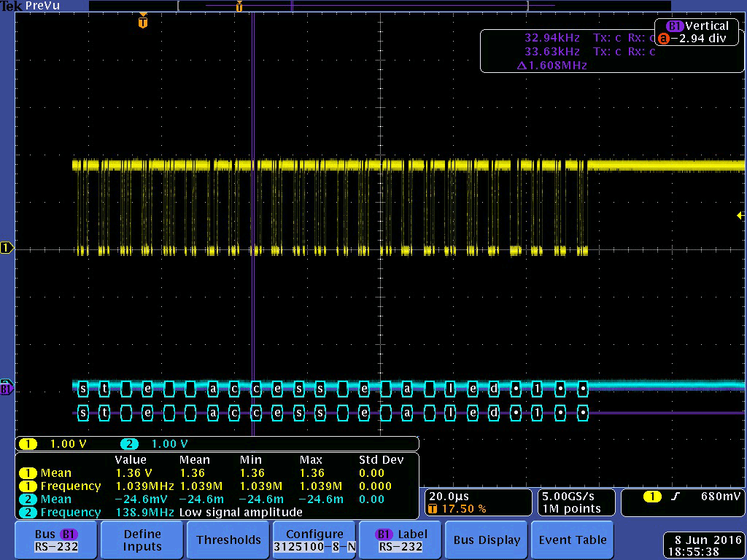Open the Define Inputs menu
Image resolution: width=747 pixels, height=560 pixels.
point(142,540)
